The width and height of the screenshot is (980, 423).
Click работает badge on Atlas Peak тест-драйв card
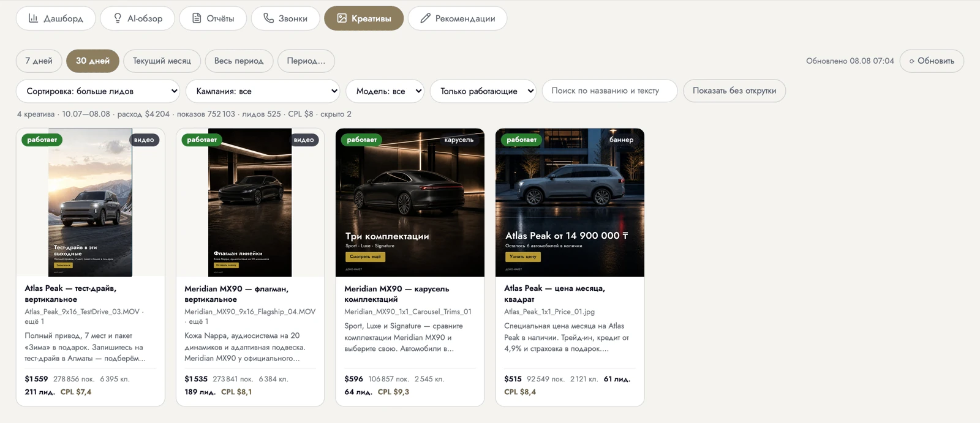pyautogui.click(x=42, y=140)
